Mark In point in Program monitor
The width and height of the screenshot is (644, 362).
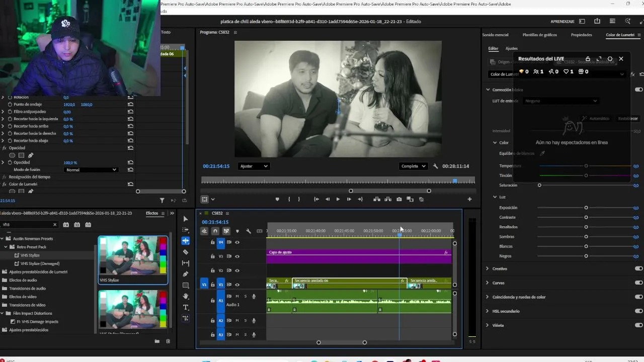tap(289, 199)
